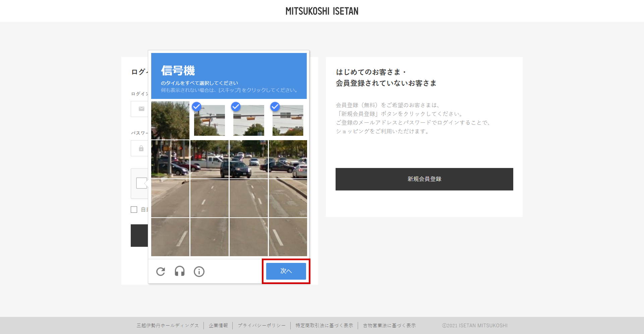Reload the CAPTCHA challenge with the refresh icon

[x=161, y=271]
